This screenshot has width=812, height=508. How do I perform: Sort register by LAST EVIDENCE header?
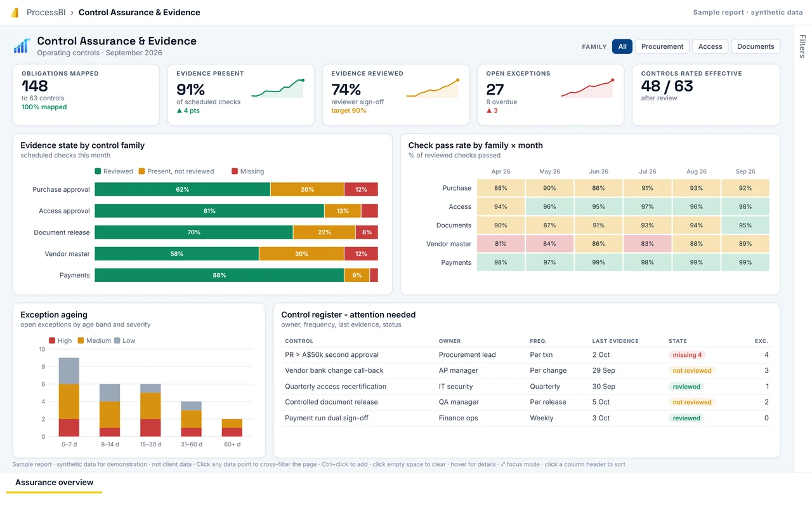(x=615, y=341)
